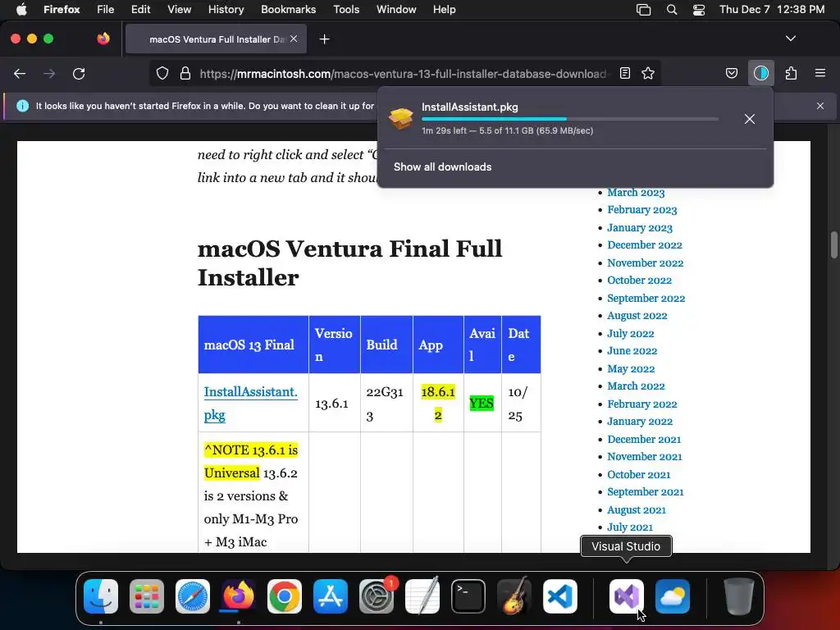This screenshot has height=630, width=840.
Task: Open the extensions puzzle icon
Action: [791, 73]
